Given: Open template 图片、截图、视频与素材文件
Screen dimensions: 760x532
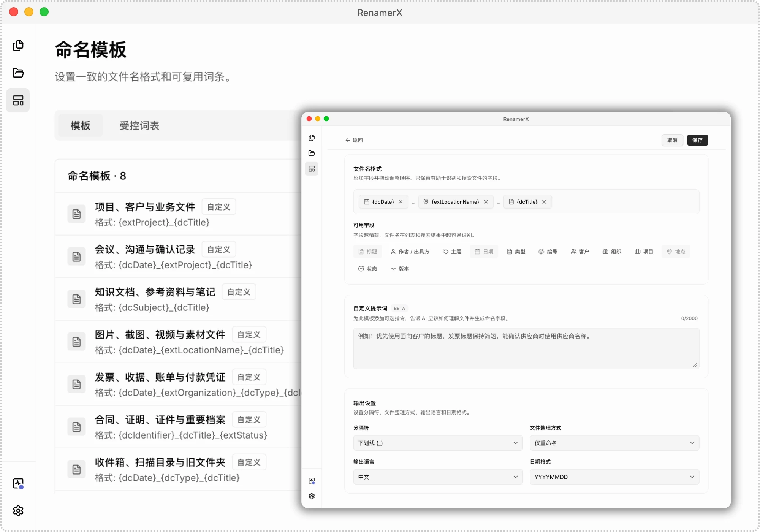Looking at the screenshot, I should click(179, 342).
